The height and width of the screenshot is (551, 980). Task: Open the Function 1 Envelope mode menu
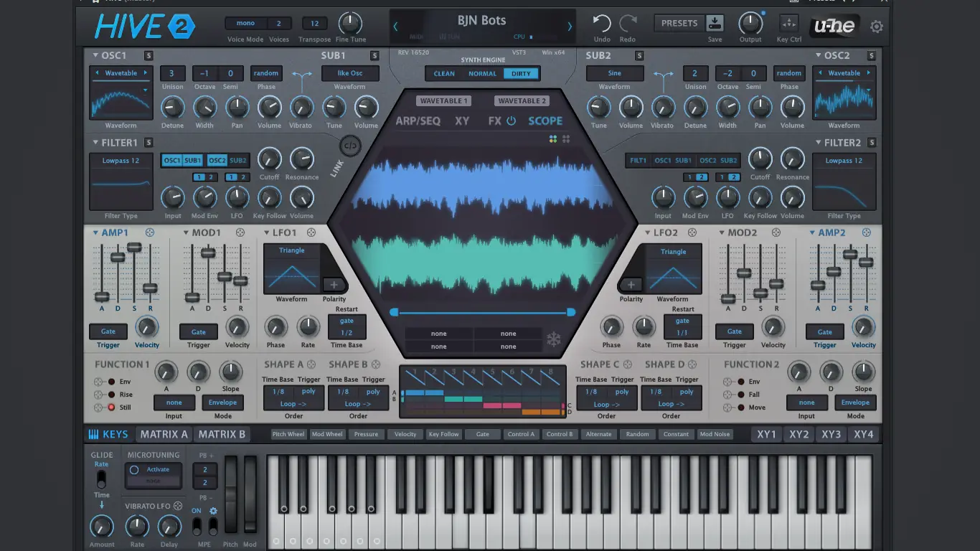tap(222, 402)
